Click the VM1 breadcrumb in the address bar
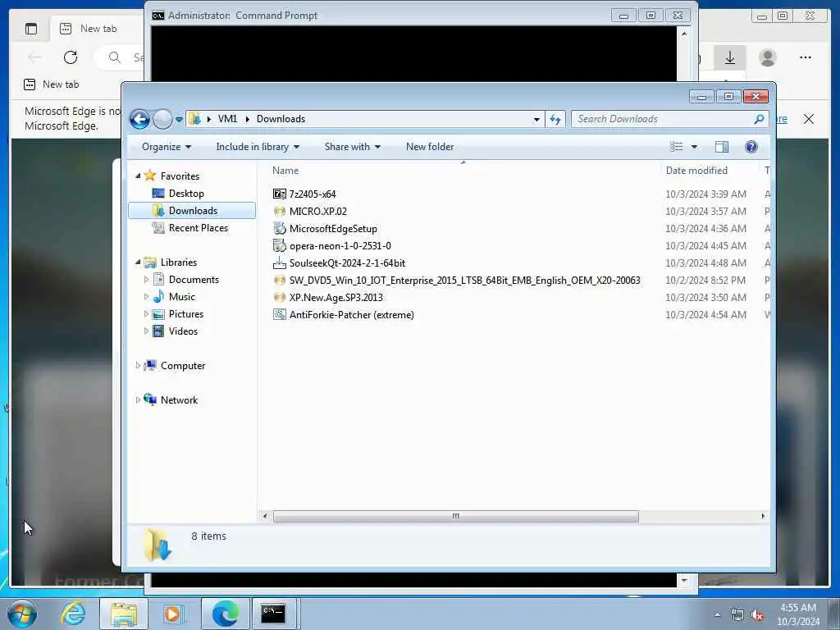 pyautogui.click(x=227, y=119)
